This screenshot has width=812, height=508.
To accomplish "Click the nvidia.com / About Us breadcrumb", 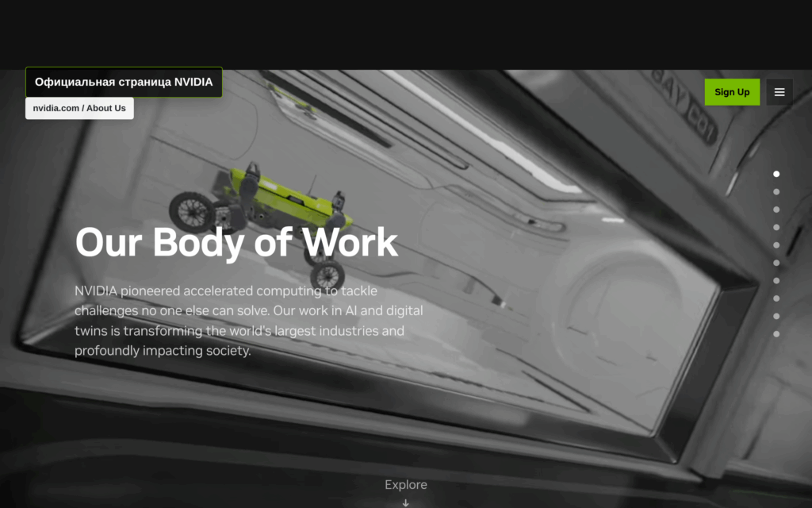I will tap(79, 108).
